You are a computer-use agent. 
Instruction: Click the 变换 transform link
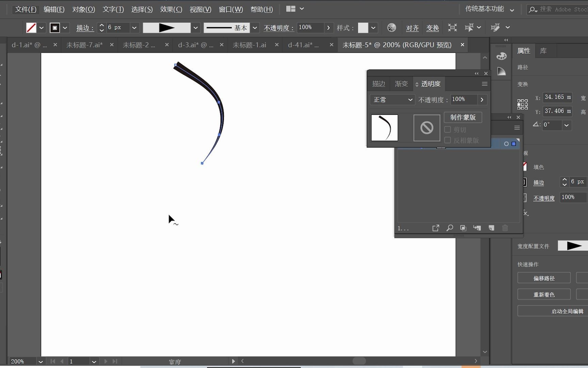pyautogui.click(x=432, y=28)
